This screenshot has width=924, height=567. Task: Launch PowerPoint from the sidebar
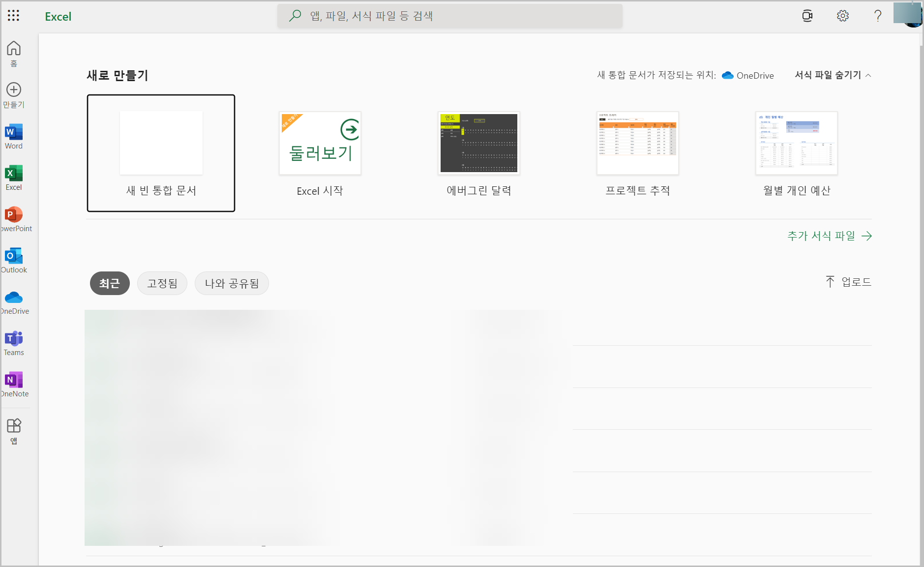coord(15,219)
